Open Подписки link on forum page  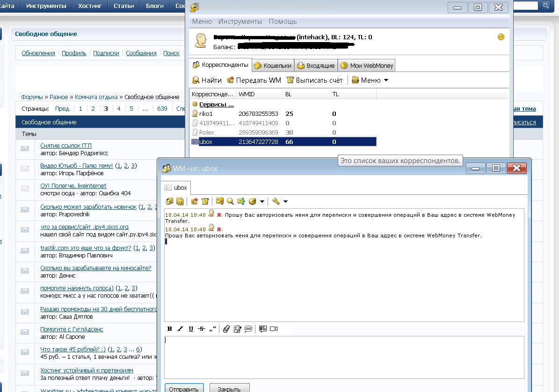(106, 53)
